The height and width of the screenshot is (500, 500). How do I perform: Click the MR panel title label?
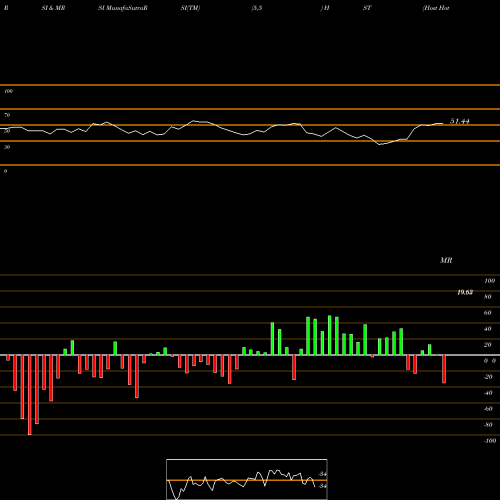pyautogui.click(x=446, y=260)
